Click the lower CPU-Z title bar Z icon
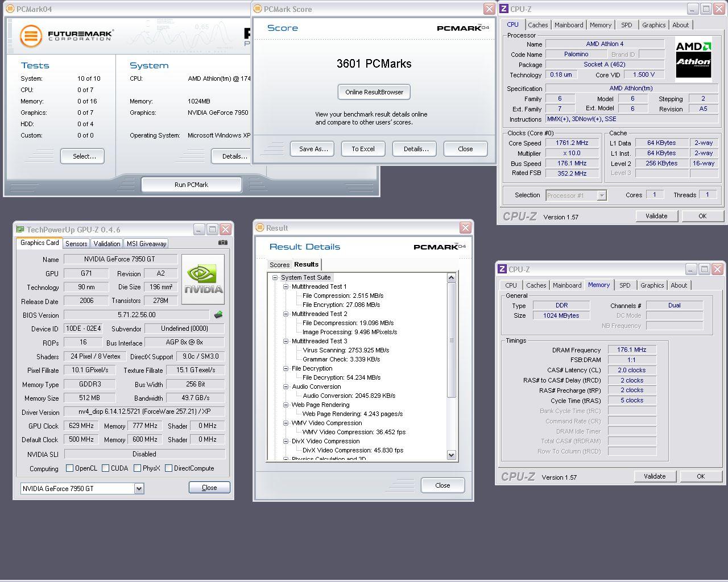This screenshot has width=728, height=582. coord(502,269)
